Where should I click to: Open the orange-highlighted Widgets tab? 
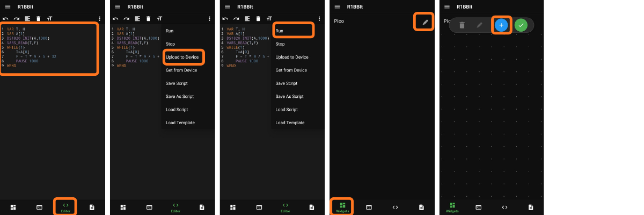(342, 206)
